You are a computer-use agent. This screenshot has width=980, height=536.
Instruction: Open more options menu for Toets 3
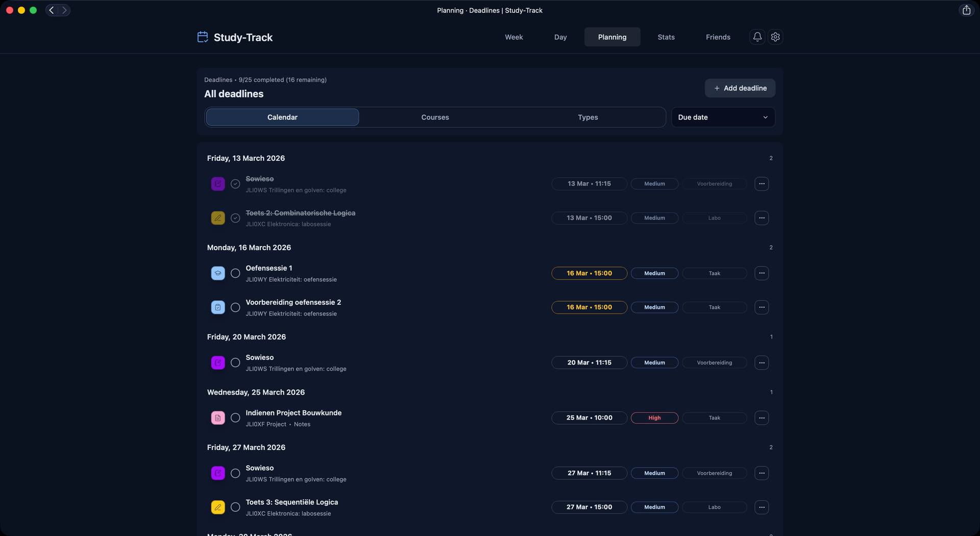(x=762, y=507)
